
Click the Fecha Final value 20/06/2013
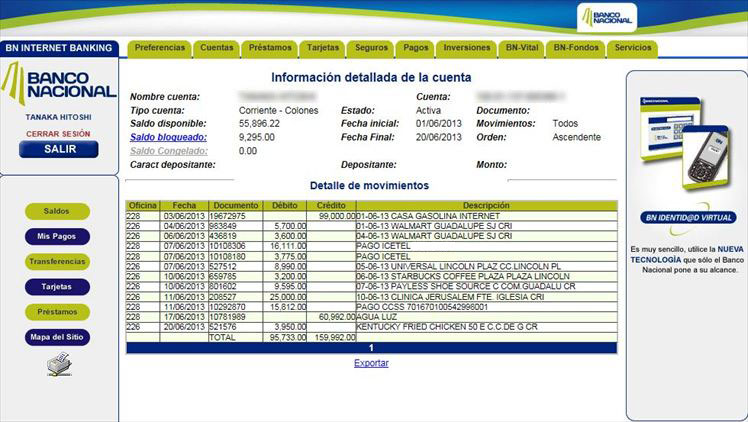439,137
